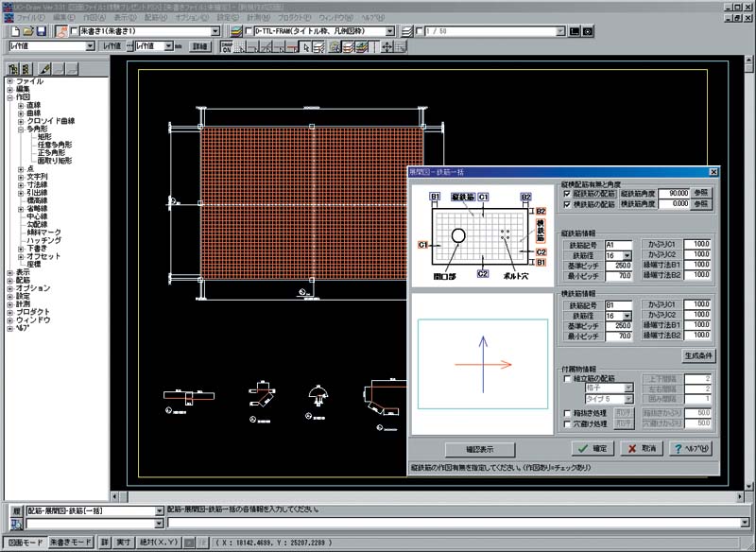The image size is (756, 552).
Task: Open the 配筋 menu in menu bar
Action: click(x=155, y=17)
